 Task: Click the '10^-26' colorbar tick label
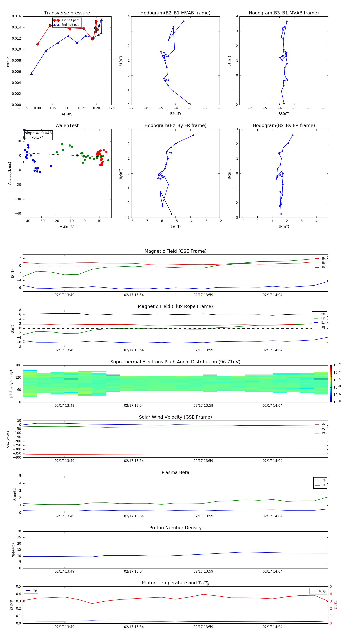(337, 365)
